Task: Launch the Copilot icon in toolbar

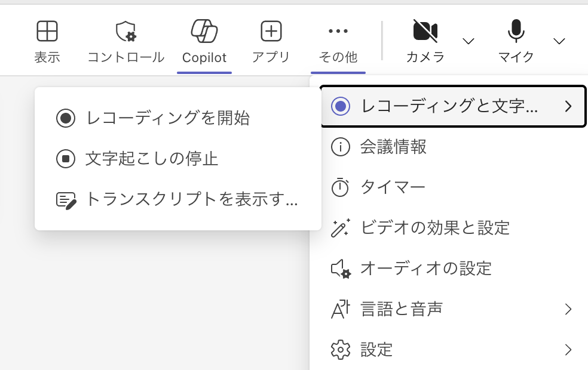Action: coord(204,31)
